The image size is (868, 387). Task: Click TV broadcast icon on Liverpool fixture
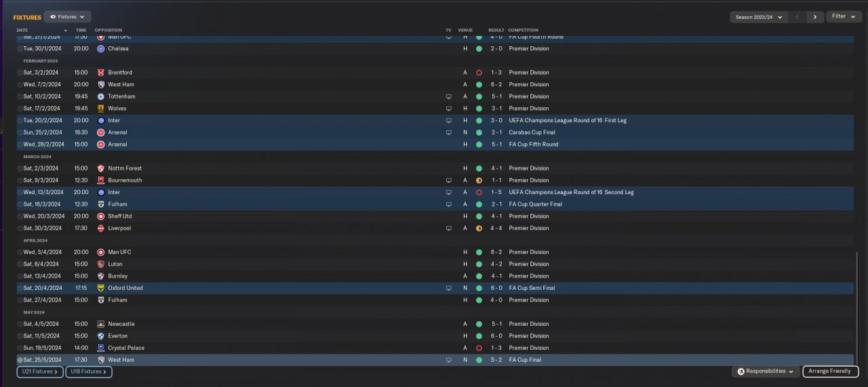448,228
